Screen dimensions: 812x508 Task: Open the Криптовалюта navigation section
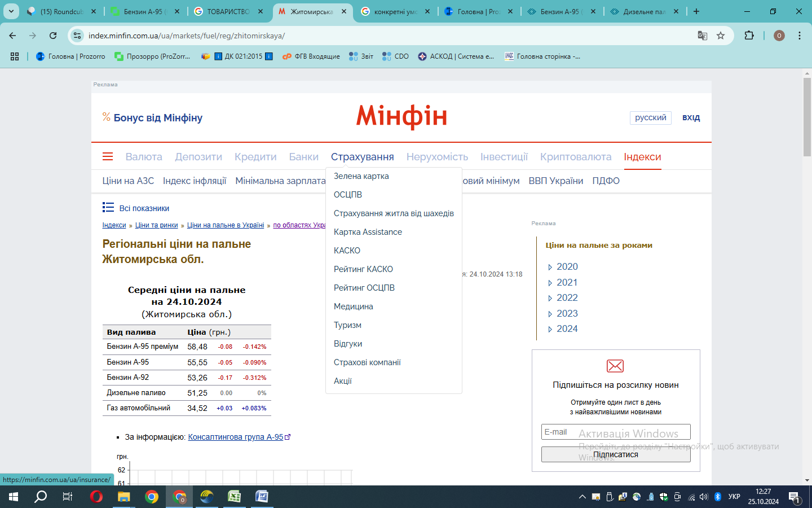tap(576, 157)
